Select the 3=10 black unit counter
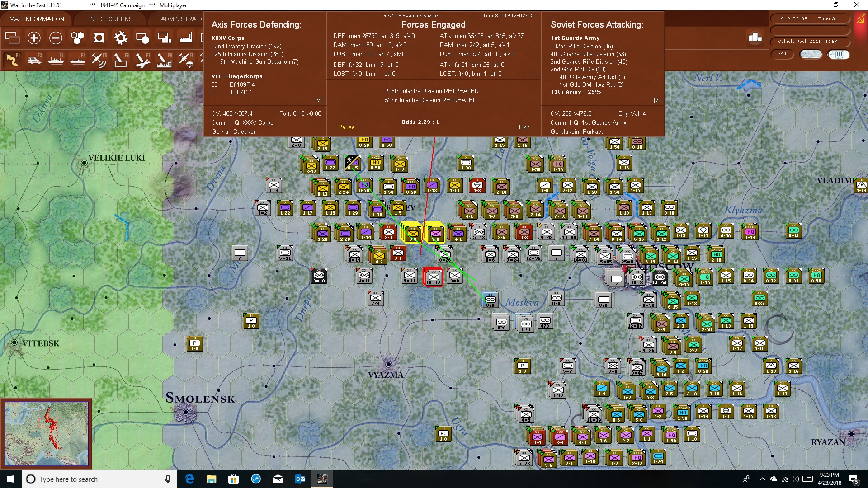The height and width of the screenshot is (488, 868). (319, 276)
